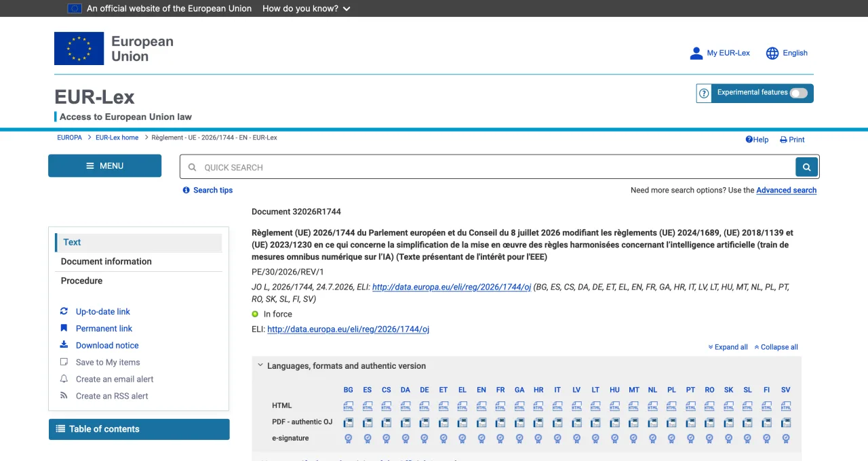
Task: Open authentic OJ PDF in SV
Action: [x=785, y=422]
